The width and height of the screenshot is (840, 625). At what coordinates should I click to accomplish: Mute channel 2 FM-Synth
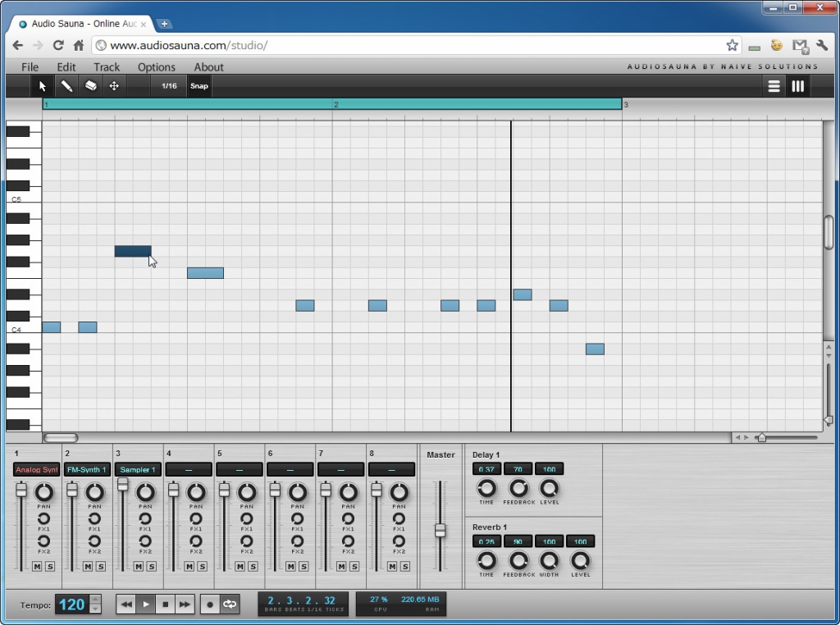[x=88, y=566]
